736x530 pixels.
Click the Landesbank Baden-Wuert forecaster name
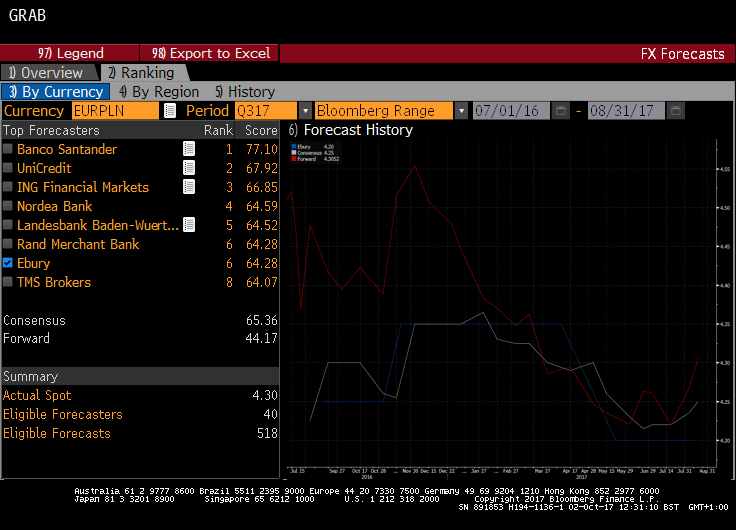[98, 225]
